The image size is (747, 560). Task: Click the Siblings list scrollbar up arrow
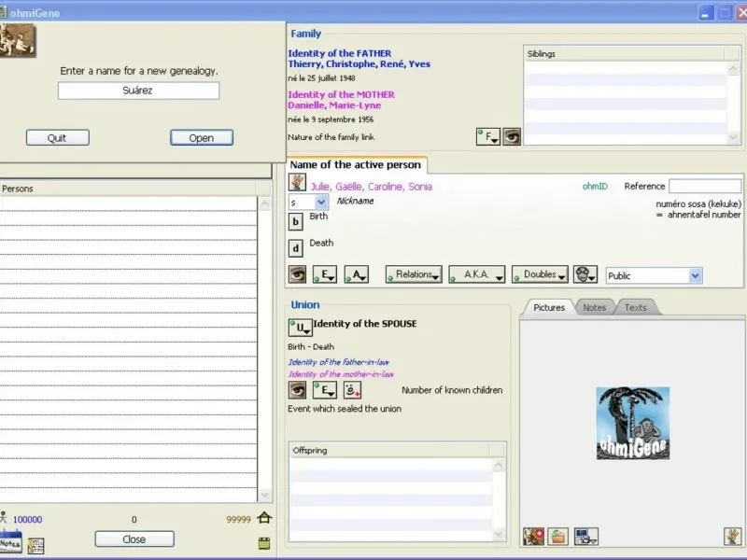(733, 69)
